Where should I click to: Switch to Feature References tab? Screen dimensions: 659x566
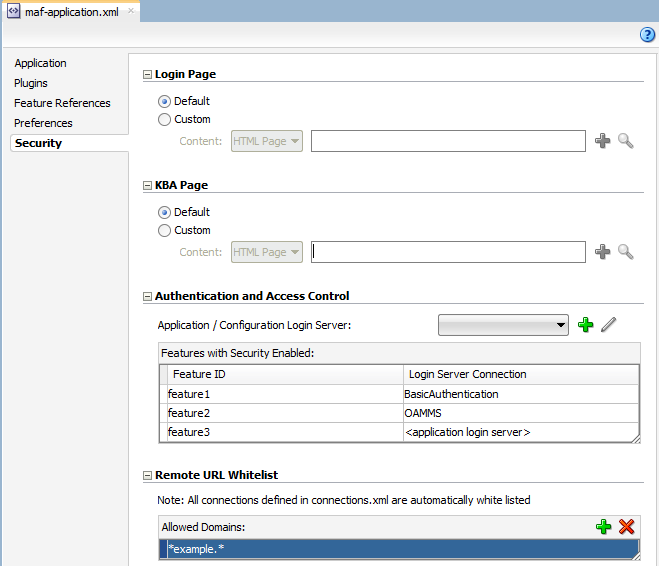pos(62,103)
